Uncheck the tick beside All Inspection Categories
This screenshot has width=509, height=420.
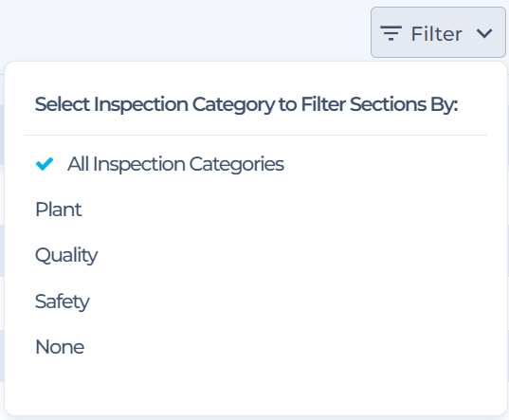(45, 164)
